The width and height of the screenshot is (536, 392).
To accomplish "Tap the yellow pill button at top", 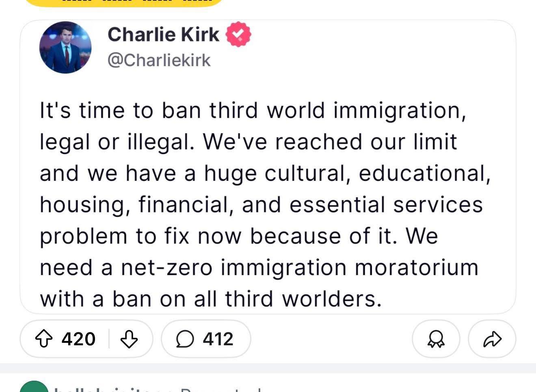I will [x=124, y=2].
